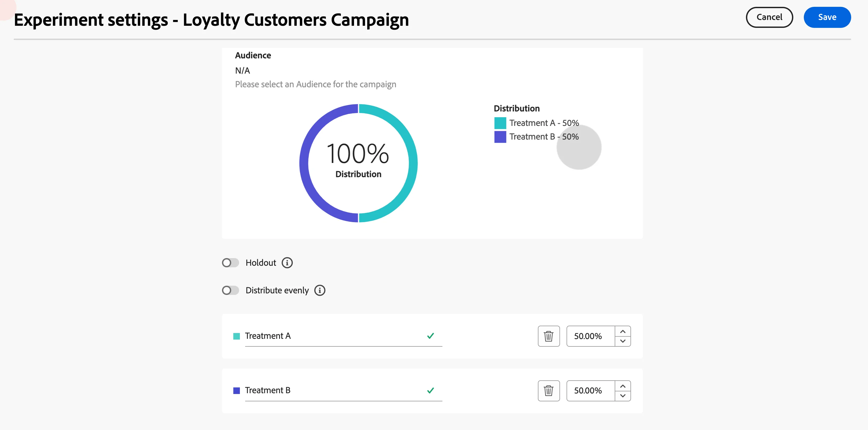868x430 pixels.
Task: Click the Experiment settings page title
Action: pyautogui.click(x=211, y=20)
